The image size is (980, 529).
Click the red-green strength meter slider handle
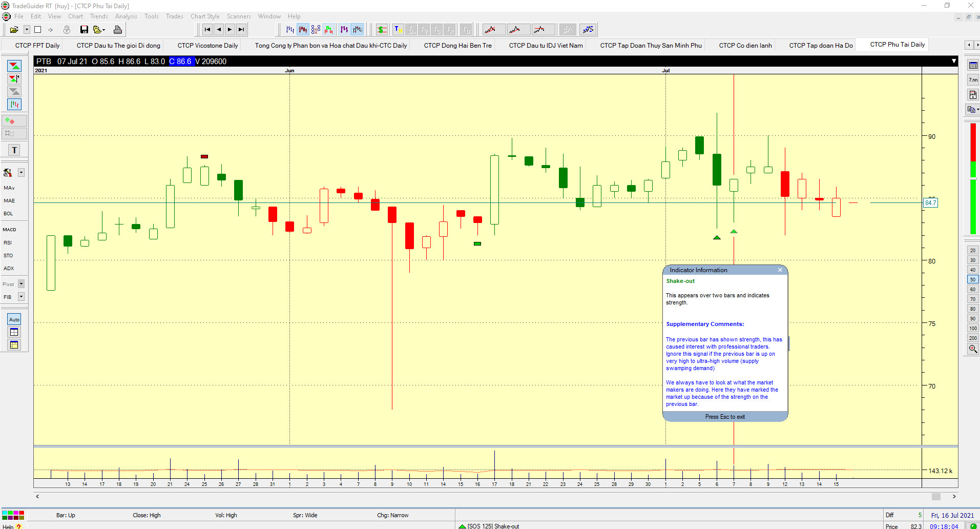click(x=973, y=178)
